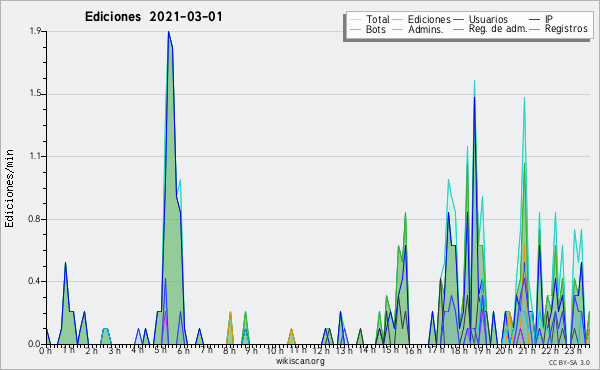Click the magenta Reg. de adm. legend swatch
This screenshot has width=600, height=370.
pos(458,29)
